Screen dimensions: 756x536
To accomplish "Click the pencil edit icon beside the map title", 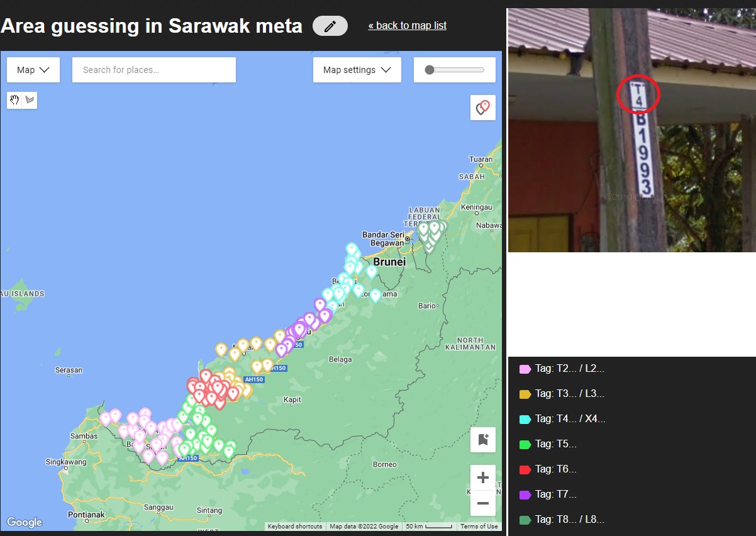I will click(x=330, y=26).
